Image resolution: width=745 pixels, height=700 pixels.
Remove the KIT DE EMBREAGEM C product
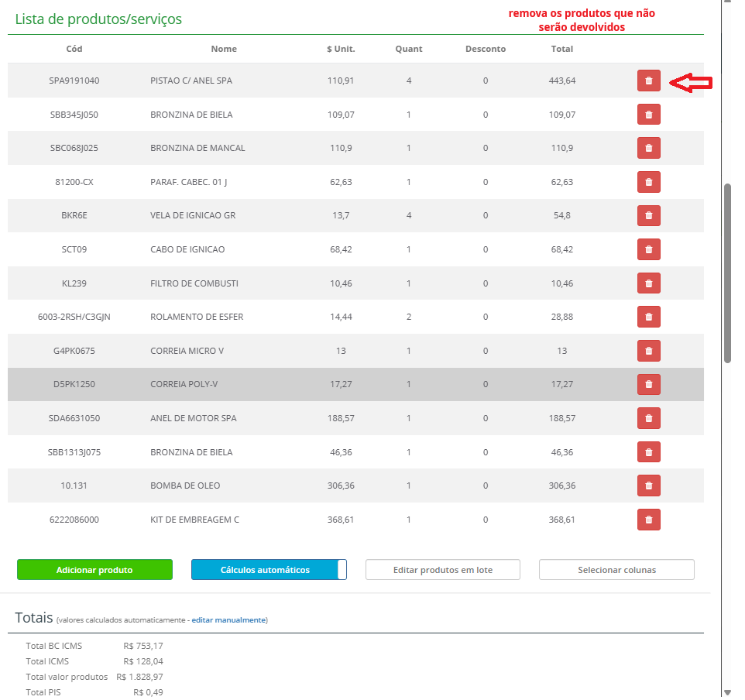(648, 520)
